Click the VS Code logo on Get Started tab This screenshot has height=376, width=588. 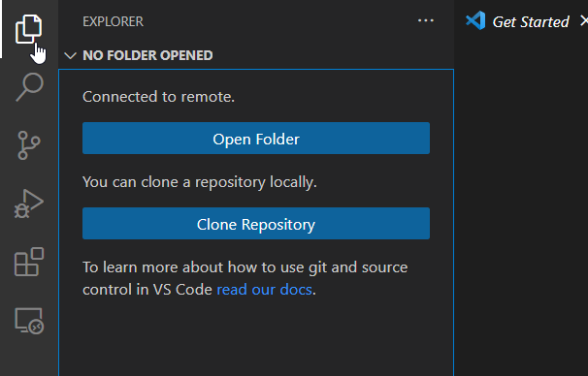(475, 20)
